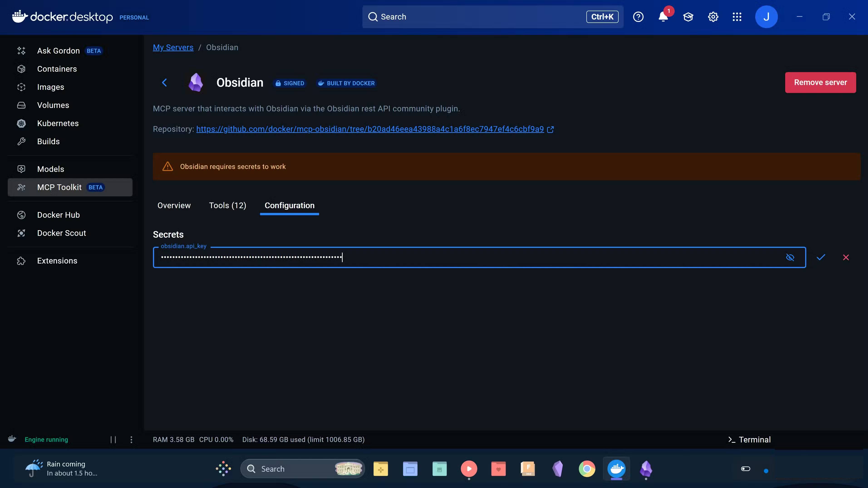Image resolution: width=868 pixels, height=488 pixels.
Task: Switch to the Overview tab
Action: point(174,205)
